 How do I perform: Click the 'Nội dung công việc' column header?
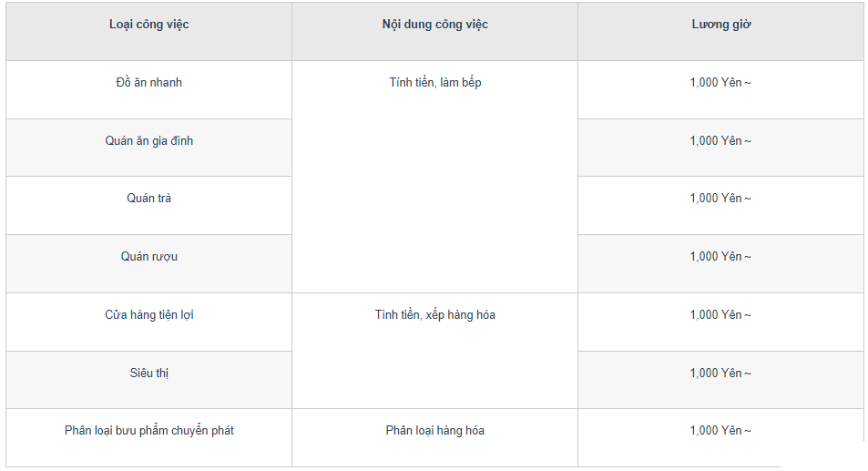[x=435, y=32]
